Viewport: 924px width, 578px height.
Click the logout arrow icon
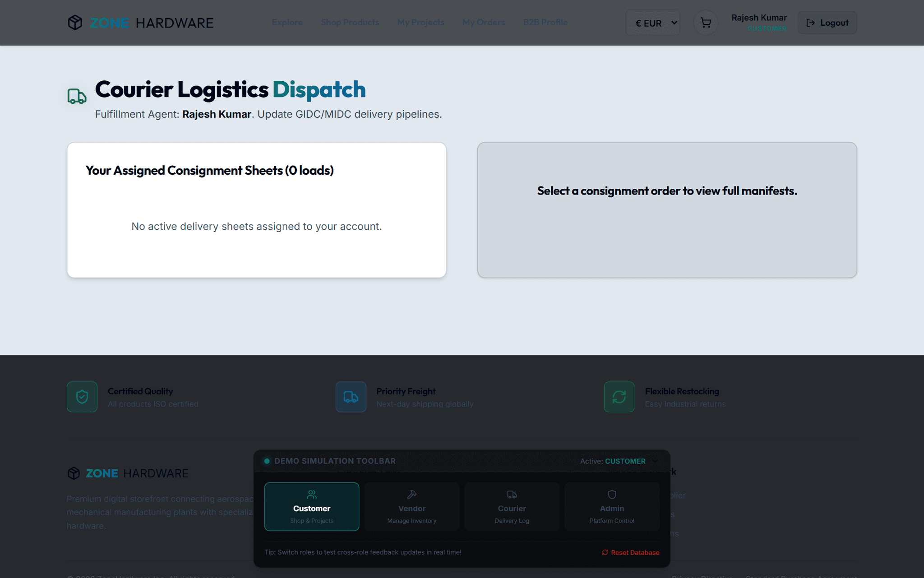tap(810, 23)
